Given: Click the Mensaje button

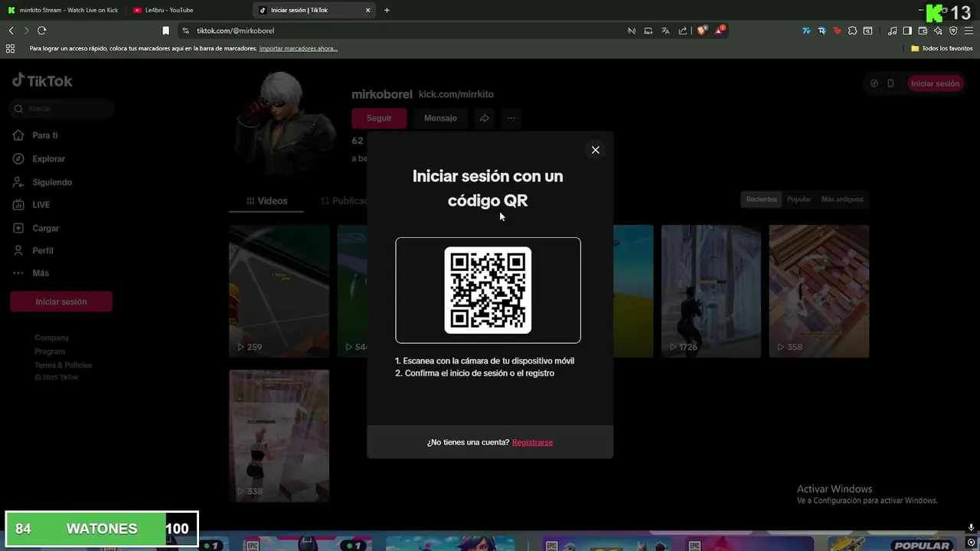Looking at the screenshot, I should 440,118.
